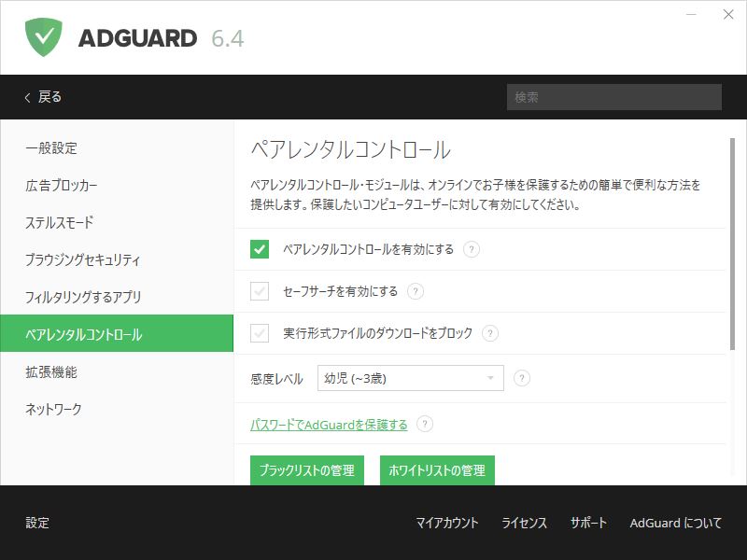This screenshot has width=747, height=560.
Task: Click the ペアレンタルコントロール page heading
Action: pyautogui.click(x=350, y=149)
